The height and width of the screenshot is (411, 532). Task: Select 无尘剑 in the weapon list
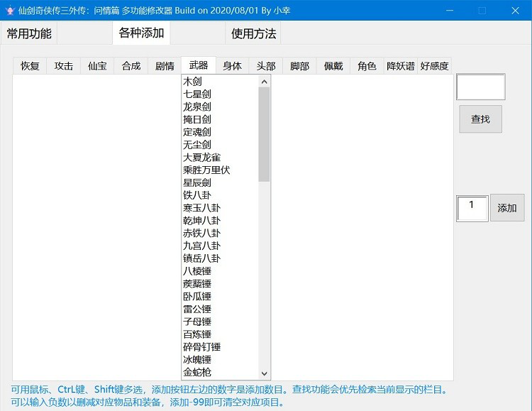pyautogui.click(x=220, y=145)
